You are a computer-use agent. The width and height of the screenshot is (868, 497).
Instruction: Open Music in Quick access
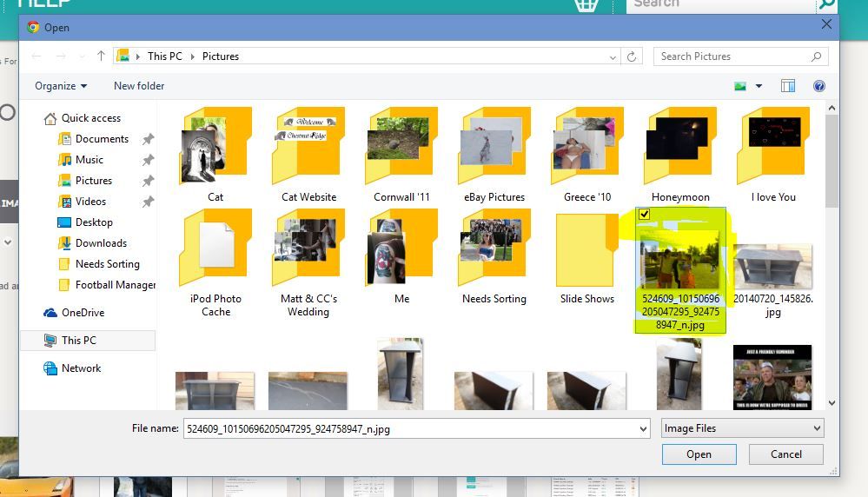[x=89, y=160]
